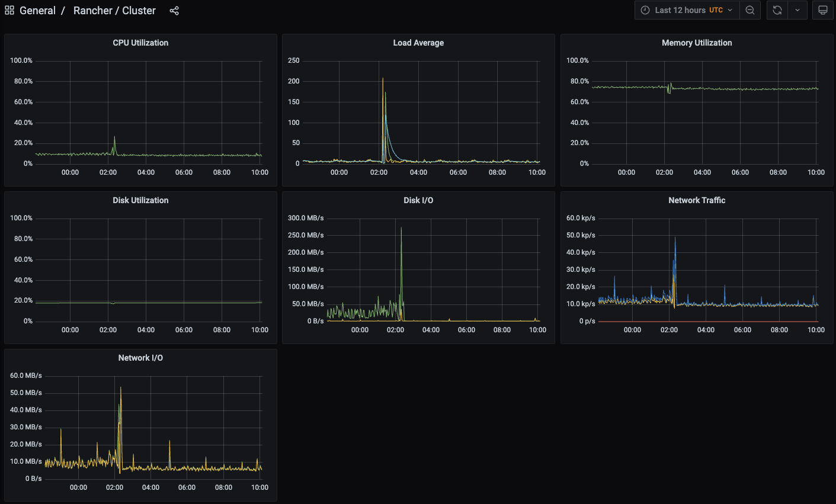
Task: Open the share dashboard dialog
Action: [174, 10]
